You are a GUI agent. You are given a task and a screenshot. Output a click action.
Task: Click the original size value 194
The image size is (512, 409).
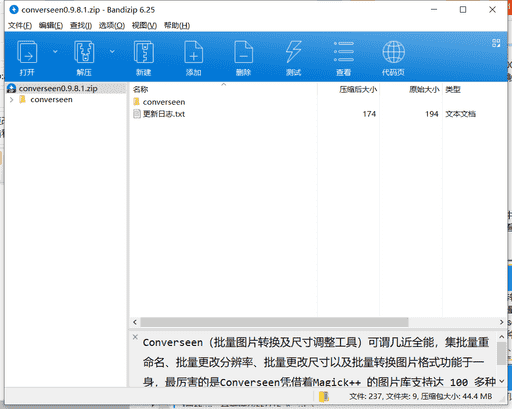tap(432, 114)
